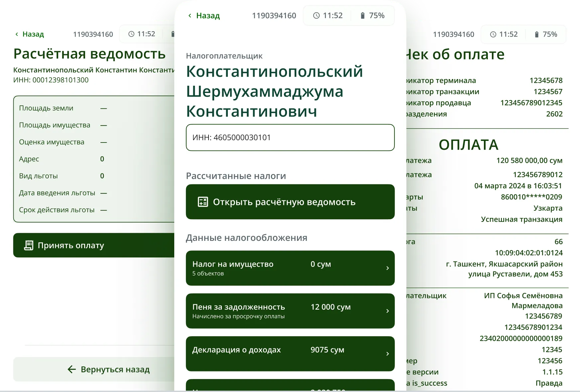Screen dimensions: 580x392
Task: Click the 'Данные налогообложения' section heading
Action: point(246,238)
